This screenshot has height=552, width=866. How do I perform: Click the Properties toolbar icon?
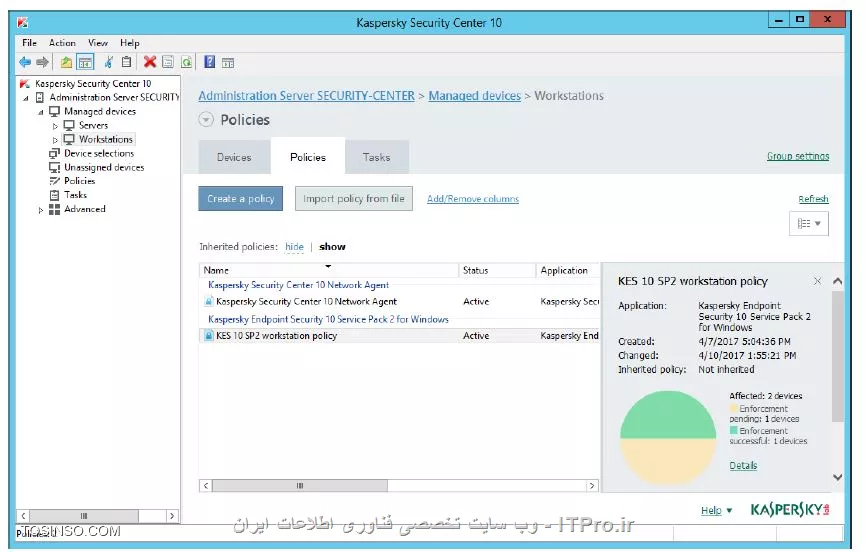(x=168, y=62)
